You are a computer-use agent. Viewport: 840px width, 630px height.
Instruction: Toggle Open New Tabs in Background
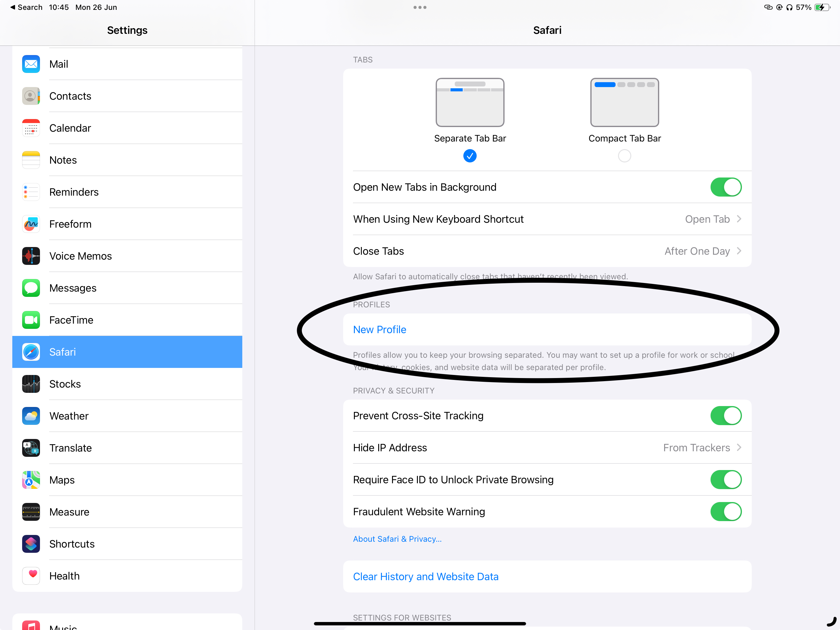click(726, 187)
